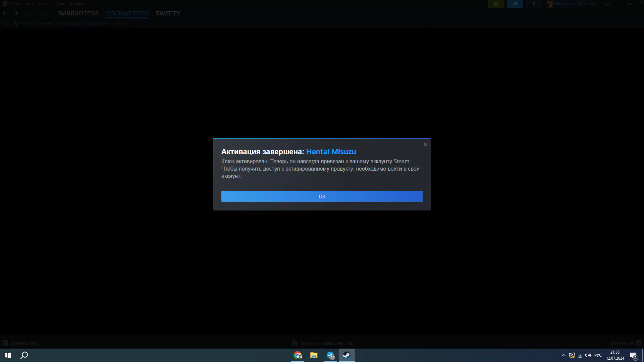Open the blue announcements megaphone button

click(x=515, y=4)
